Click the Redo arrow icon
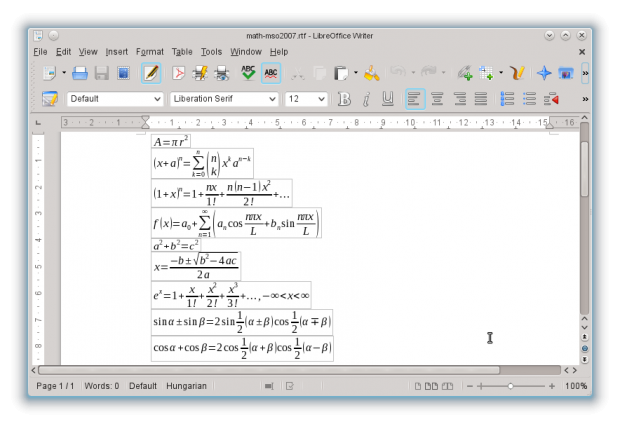 (428, 72)
